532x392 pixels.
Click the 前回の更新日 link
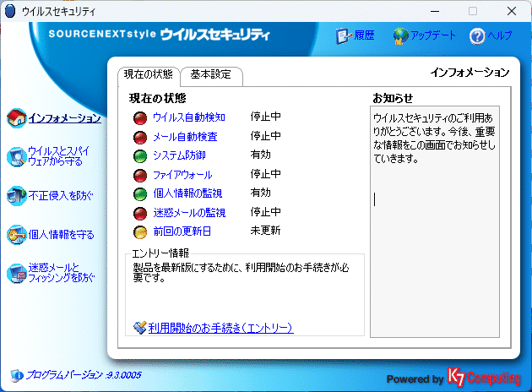pos(182,231)
